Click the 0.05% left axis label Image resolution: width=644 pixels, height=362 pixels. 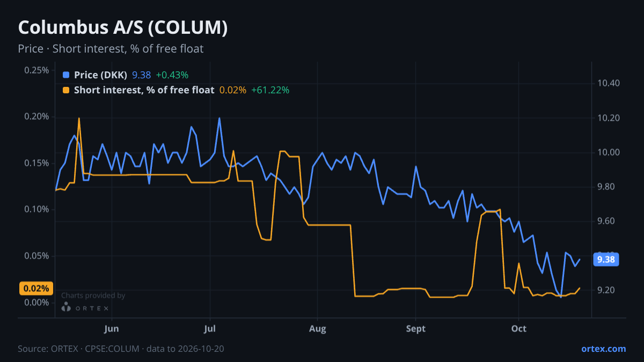click(36, 256)
